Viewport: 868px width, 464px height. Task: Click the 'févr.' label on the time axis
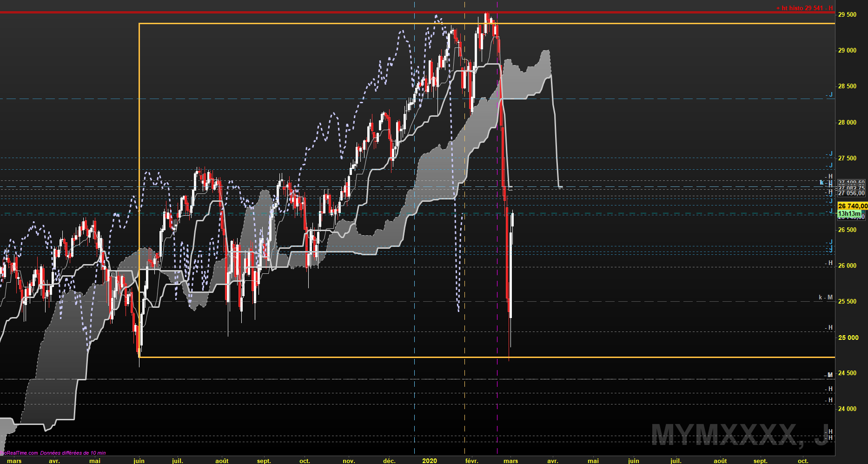point(471,461)
